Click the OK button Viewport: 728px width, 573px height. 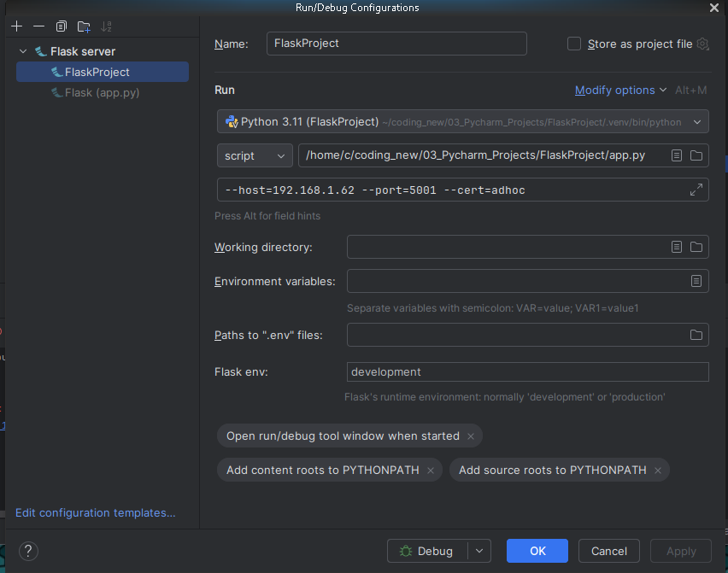pos(537,551)
